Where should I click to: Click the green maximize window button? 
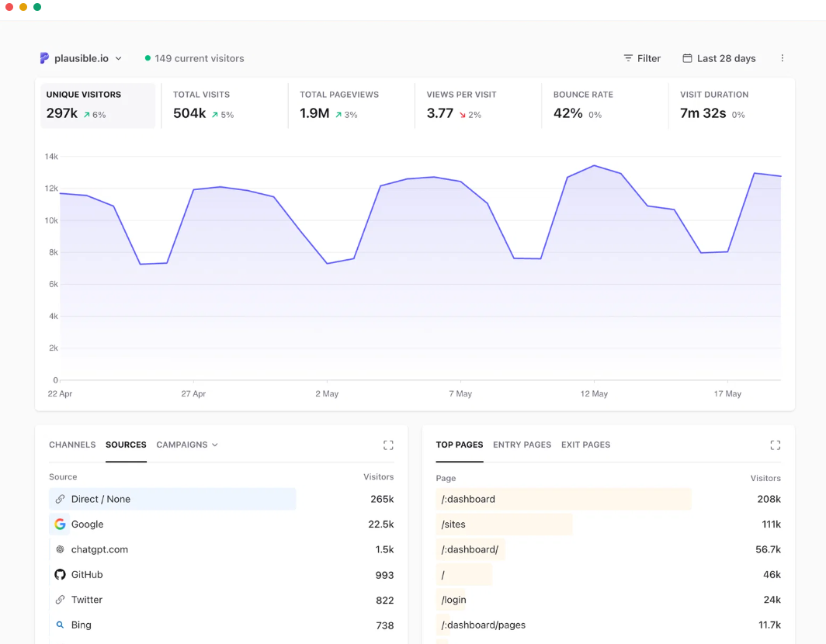37,7
